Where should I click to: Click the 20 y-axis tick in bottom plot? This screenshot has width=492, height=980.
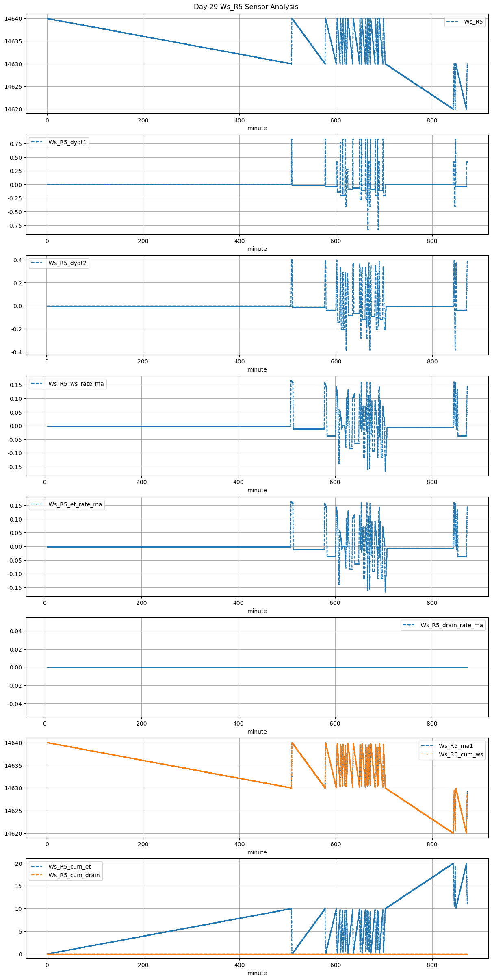click(x=18, y=863)
